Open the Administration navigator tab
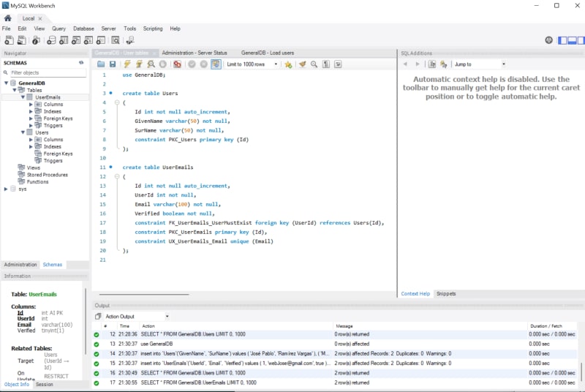Image resolution: width=585 pixels, height=392 pixels. click(x=20, y=265)
